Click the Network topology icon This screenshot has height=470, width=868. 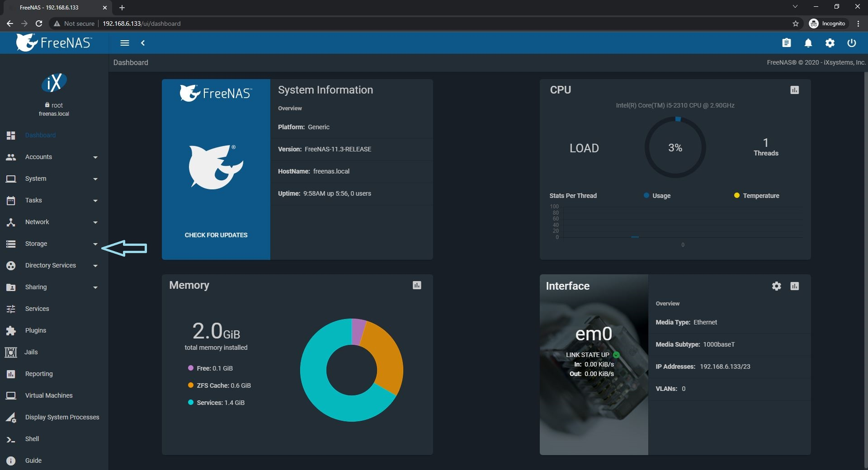11,222
